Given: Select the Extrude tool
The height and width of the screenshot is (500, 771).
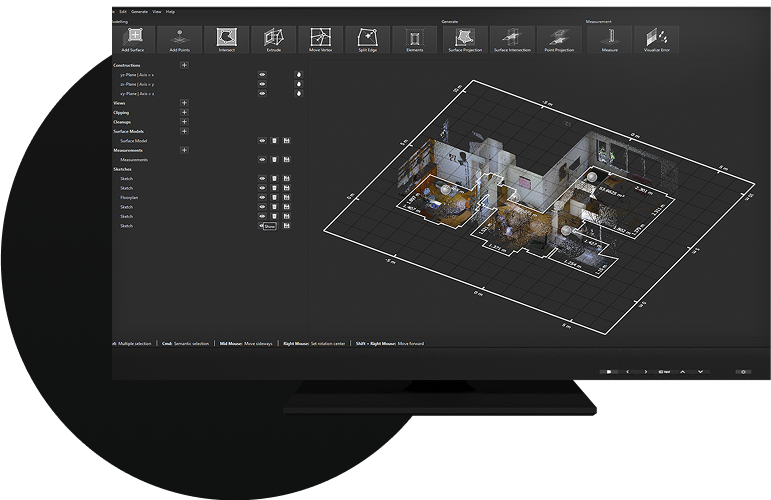Looking at the screenshot, I should [x=273, y=40].
